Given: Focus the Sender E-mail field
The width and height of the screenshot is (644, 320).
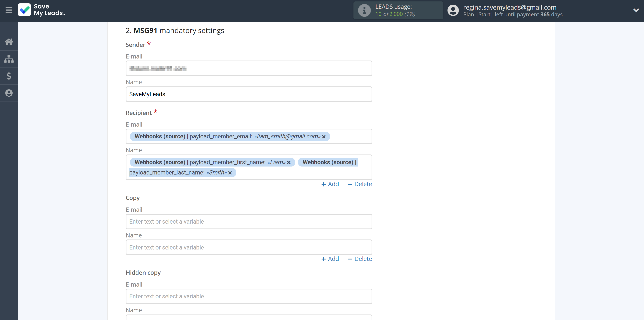Looking at the screenshot, I should pyautogui.click(x=249, y=68).
